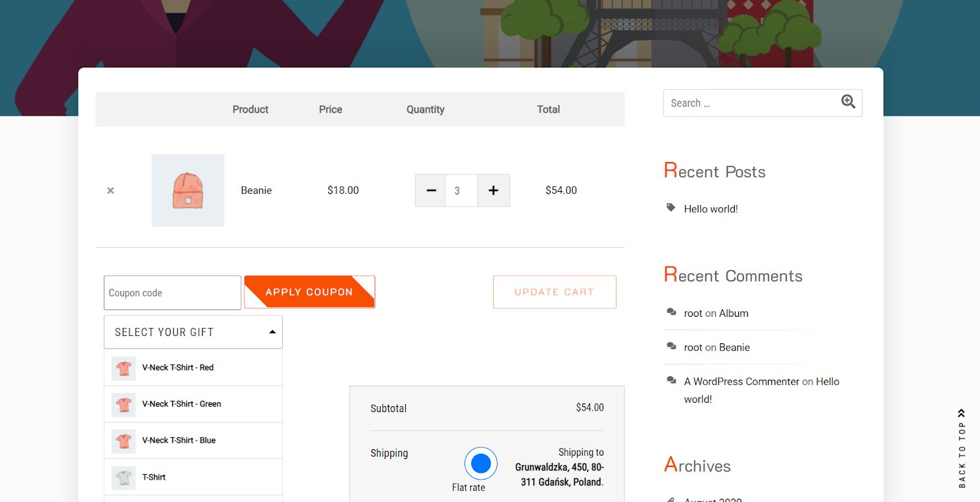Image resolution: width=980 pixels, height=502 pixels.
Task: Remove Beanie with the × icon
Action: tap(110, 190)
